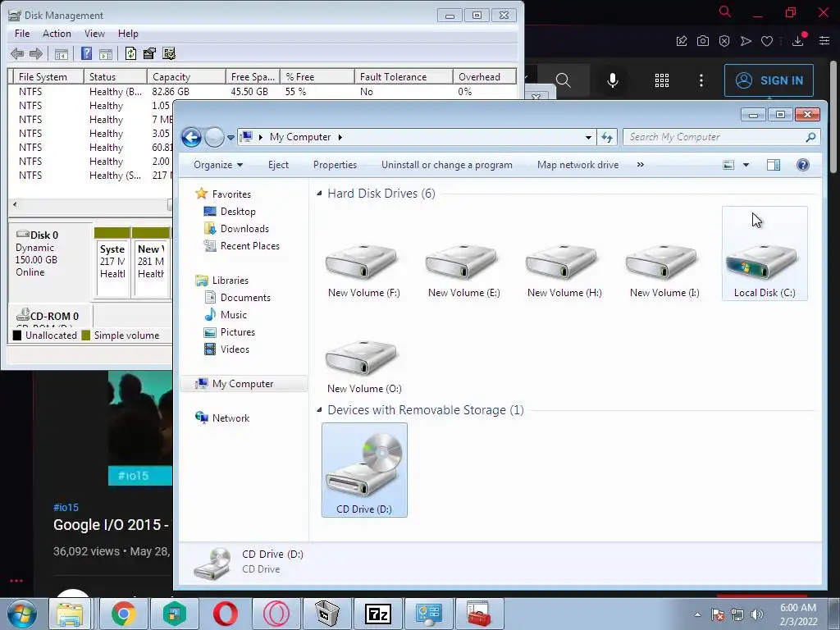Open the Google apps grid icon
This screenshot has width=840, height=630.
click(x=662, y=80)
